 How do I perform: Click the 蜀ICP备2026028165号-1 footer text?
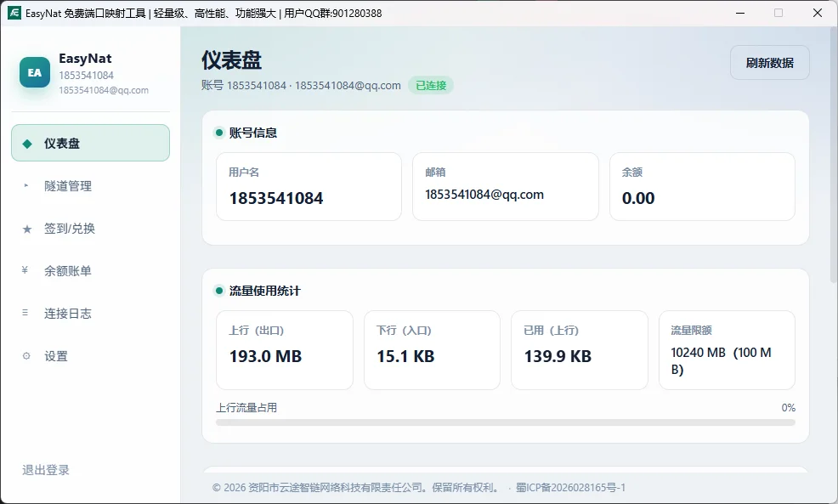(x=570, y=488)
